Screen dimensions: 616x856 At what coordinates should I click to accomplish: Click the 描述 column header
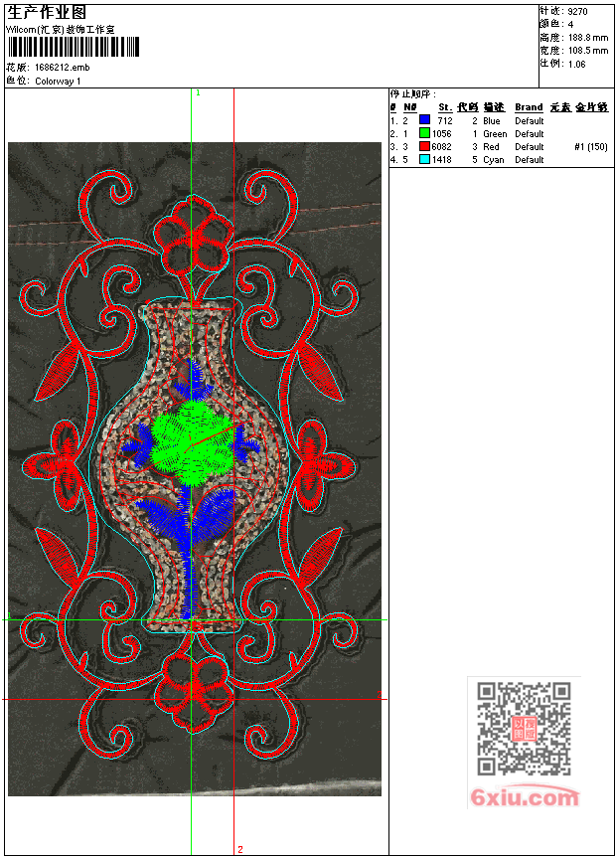click(494, 107)
